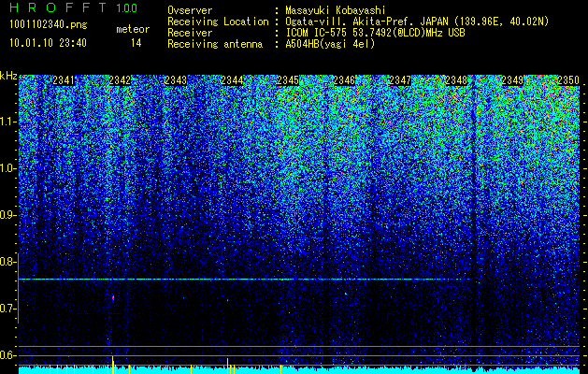Click the 'Receiving antenna' label
The width and height of the screenshot is (588, 374).
tap(215, 44)
